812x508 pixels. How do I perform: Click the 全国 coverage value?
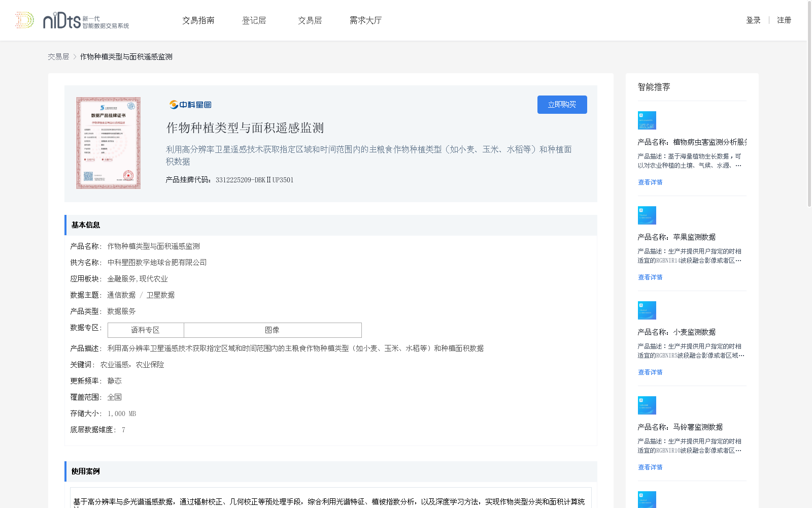coord(114,397)
